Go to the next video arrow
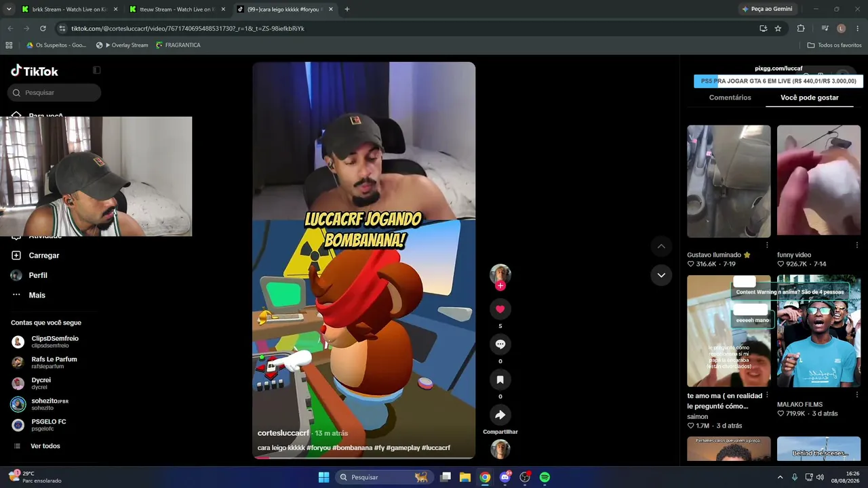868x488 pixels. coord(661,275)
